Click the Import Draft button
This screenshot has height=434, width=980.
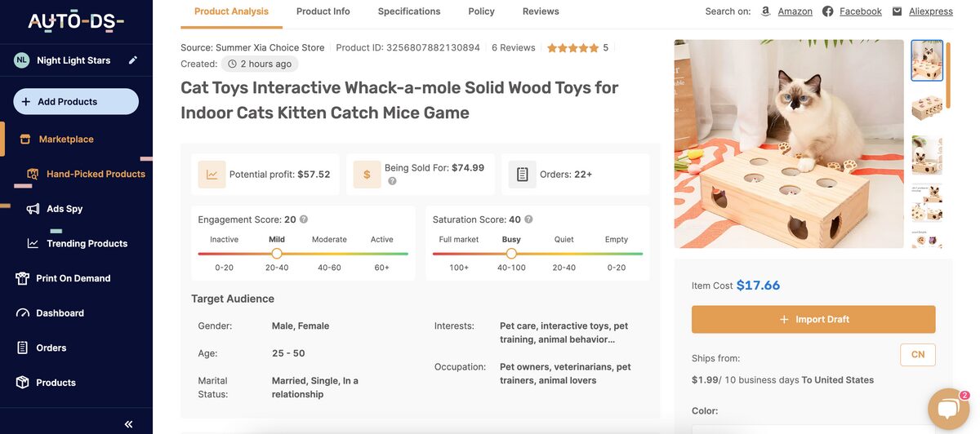point(813,319)
